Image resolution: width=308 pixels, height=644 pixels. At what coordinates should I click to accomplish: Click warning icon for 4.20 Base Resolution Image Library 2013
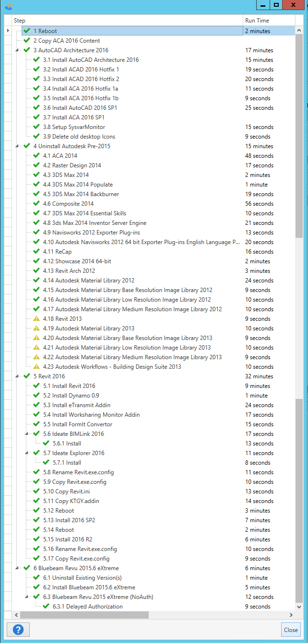click(x=36, y=338)
